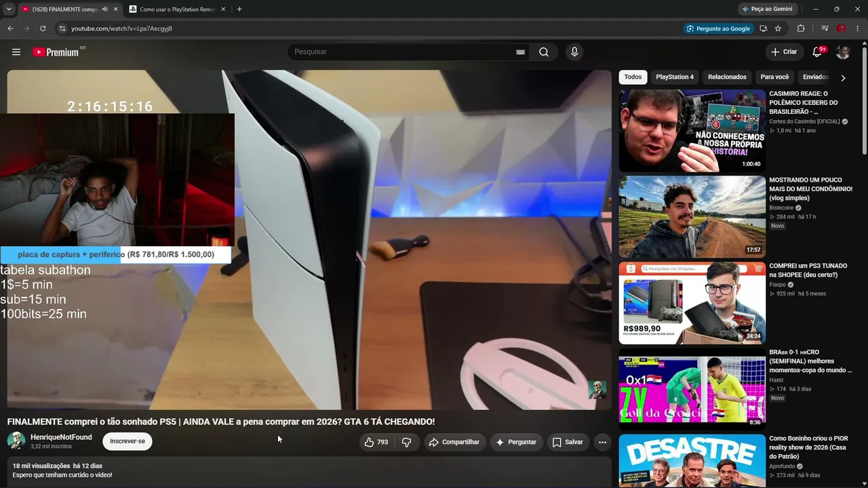Install or cast icon in address bar
Image resolution: width=868 pixels, height=488 pixels.
[x=763, y=28]
